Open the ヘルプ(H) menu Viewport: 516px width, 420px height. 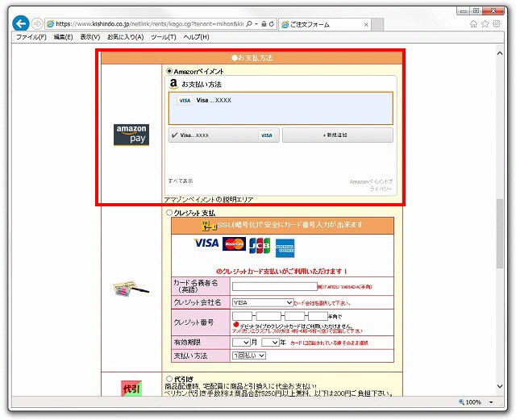[196, 37]
